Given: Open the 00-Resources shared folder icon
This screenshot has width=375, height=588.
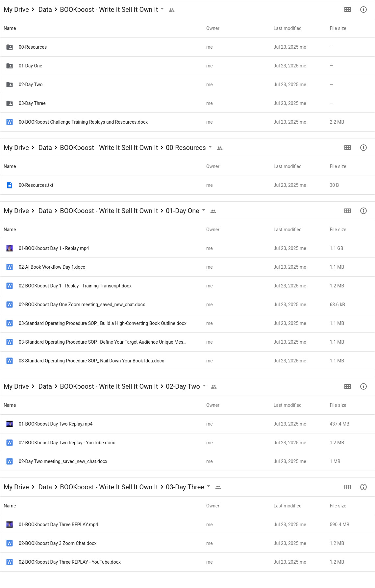Looking at the screenshot, I should coord(10,47).
